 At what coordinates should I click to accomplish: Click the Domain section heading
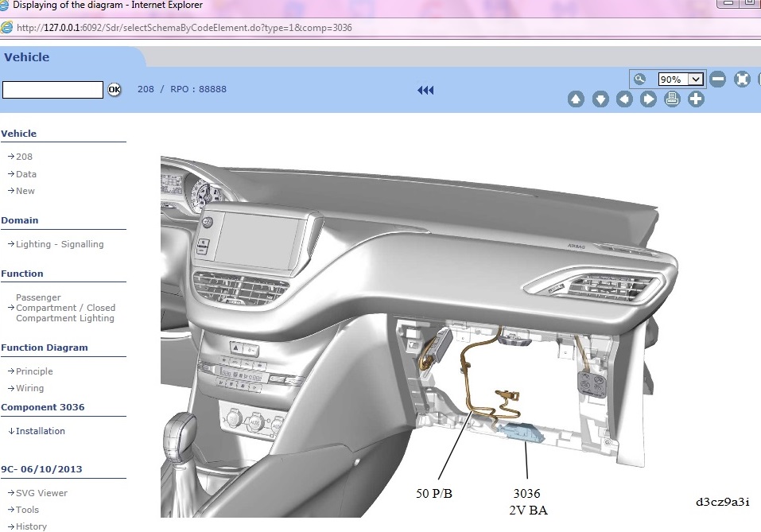19,220
